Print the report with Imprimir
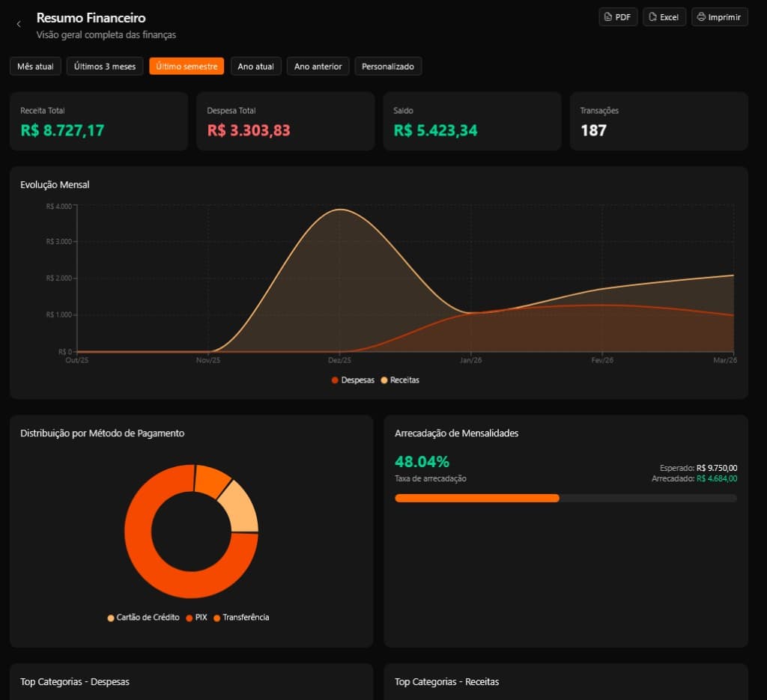Image resolution: width=767 pixels, height=700 pixels. pos(719,17)
